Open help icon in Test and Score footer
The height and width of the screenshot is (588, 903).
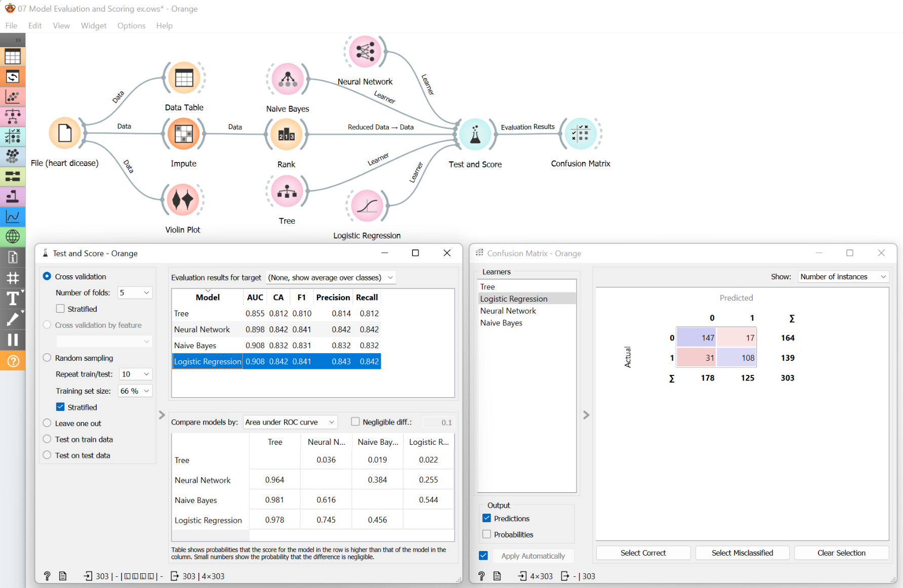point(47,576)
